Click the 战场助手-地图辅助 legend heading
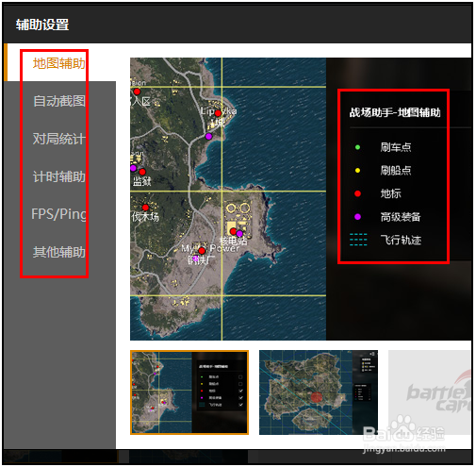476x467 pixels. tap(395, 112)
